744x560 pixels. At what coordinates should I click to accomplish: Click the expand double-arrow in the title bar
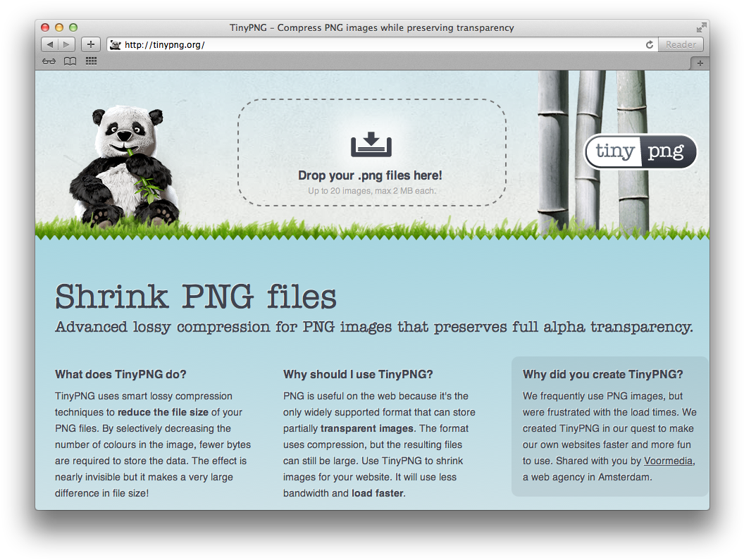pyautogui.click(x=701, y=27)
